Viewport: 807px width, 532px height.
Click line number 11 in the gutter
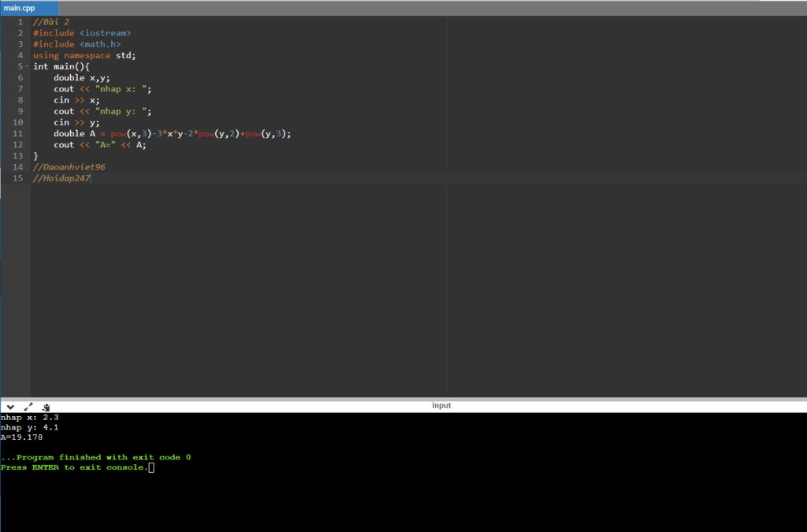(x=17, y=134)
